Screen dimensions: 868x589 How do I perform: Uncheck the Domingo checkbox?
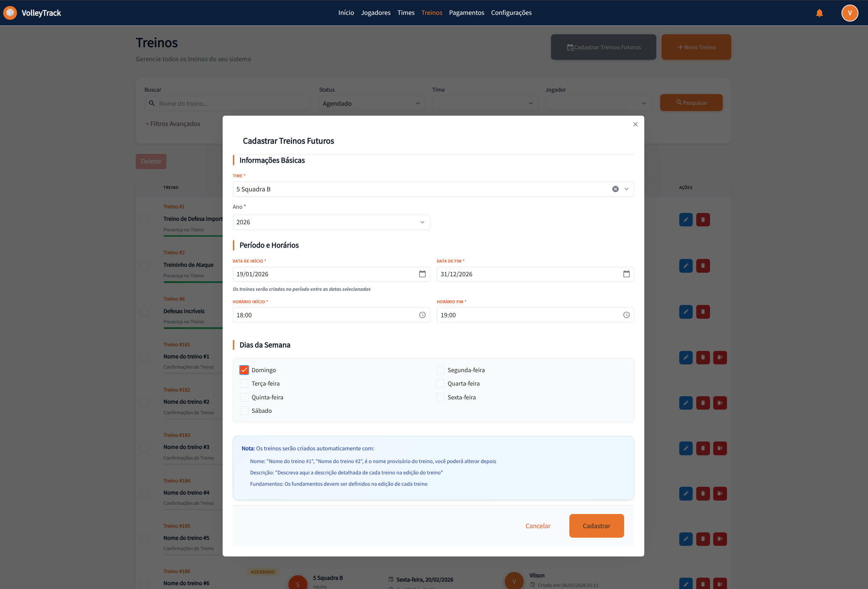pyautogui.click(x=244, y=370)
